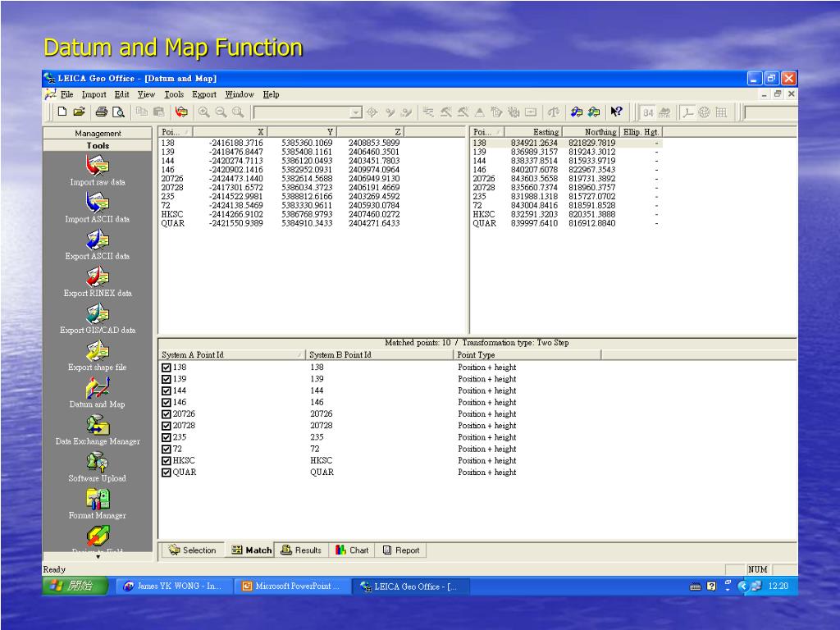840x630 pixels.
Task: Expand the tools list down arrow
Action: [98, 557]
